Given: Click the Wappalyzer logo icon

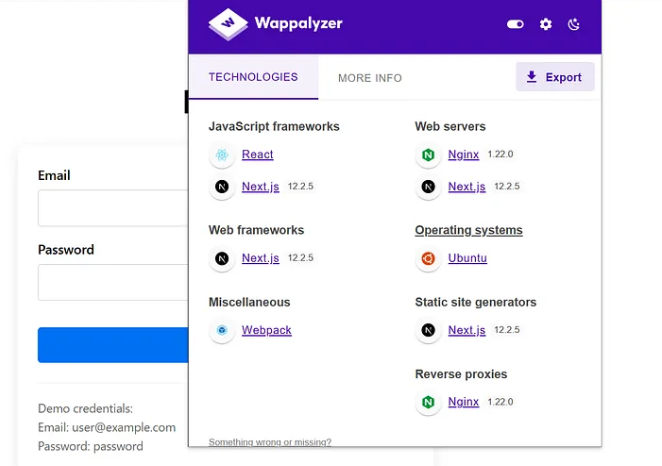Looking at the screenshot, I should [x=228, y=24].
